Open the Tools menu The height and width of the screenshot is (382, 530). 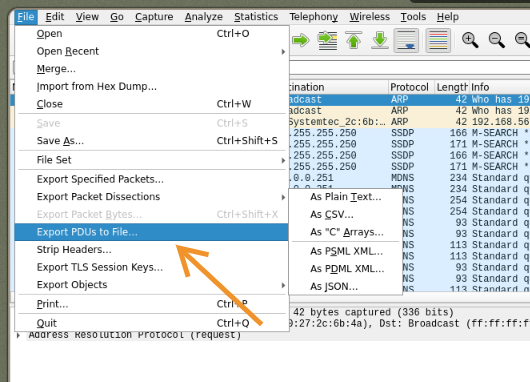click(x=413, y=17)
